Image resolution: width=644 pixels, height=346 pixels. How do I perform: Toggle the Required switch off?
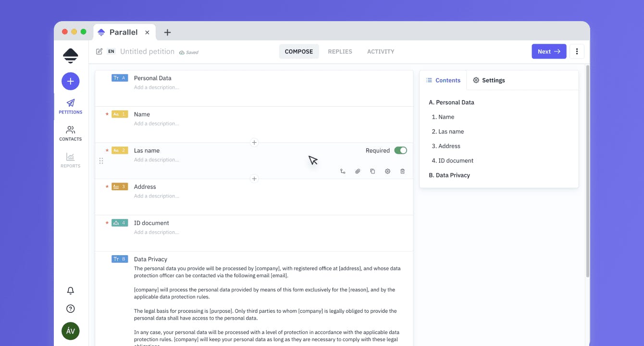pos(400,150)
